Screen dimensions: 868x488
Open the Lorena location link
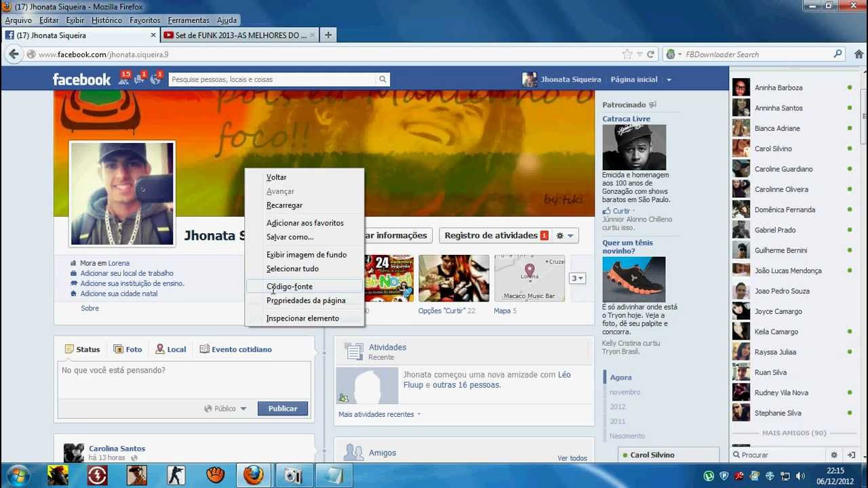tap(119, 263)
